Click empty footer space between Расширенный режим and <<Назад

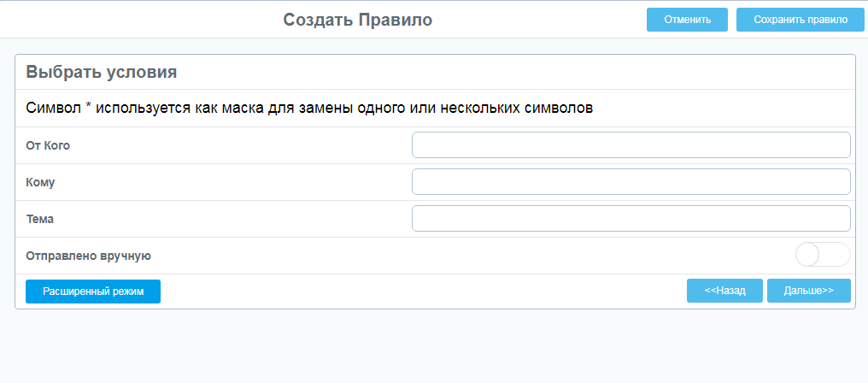pos(423,292)
